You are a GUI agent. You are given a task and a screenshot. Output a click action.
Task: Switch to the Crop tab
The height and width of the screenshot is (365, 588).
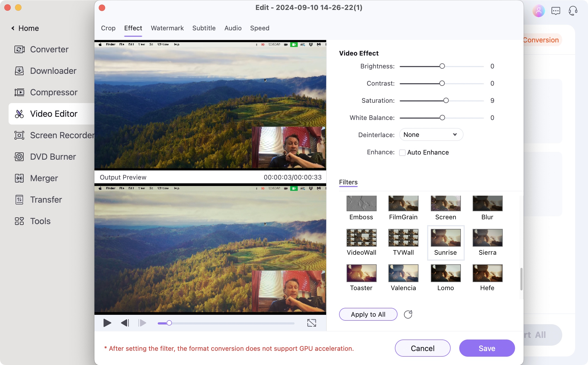108,27
